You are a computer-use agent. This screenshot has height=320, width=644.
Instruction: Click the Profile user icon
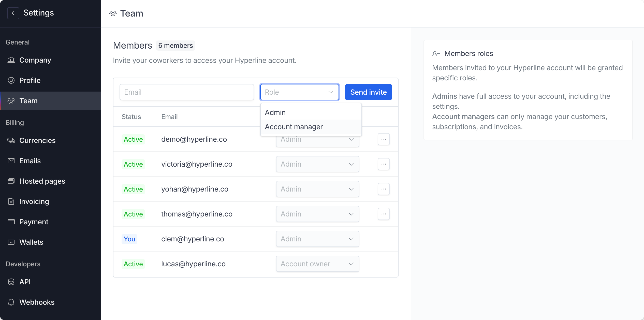point(11,80)
